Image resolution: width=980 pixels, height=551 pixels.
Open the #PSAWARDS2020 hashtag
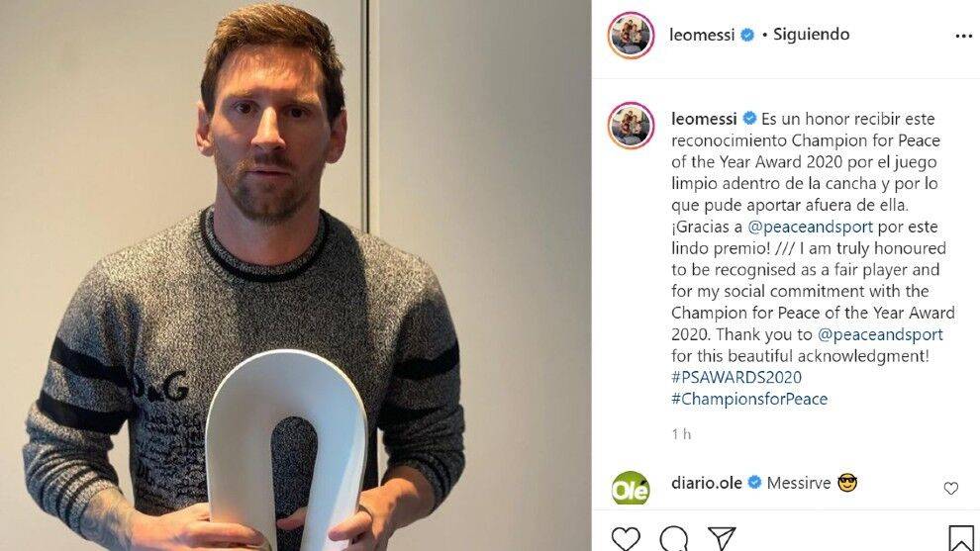736,377
